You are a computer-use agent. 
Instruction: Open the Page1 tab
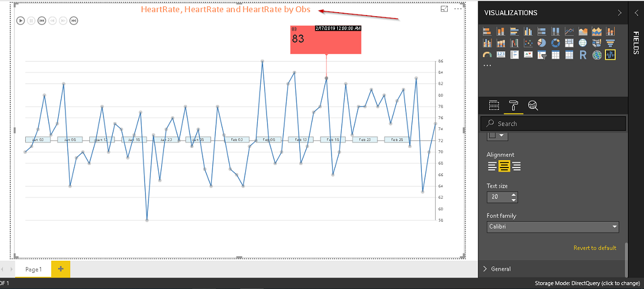pyautogui.click(x=33, y=269)
